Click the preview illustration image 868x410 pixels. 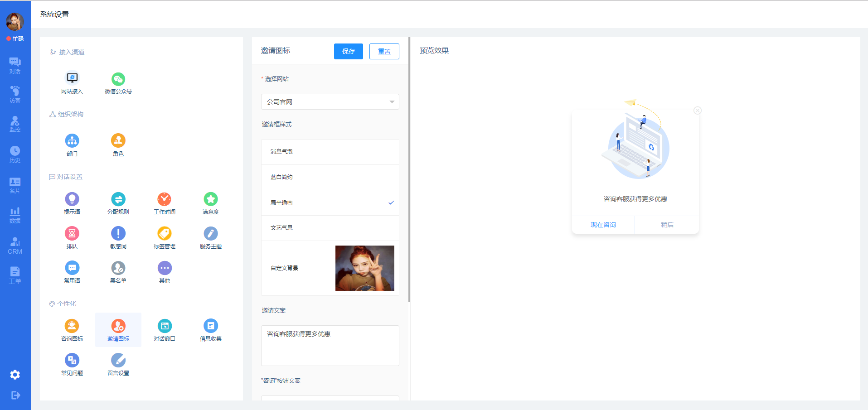point(635,140)
